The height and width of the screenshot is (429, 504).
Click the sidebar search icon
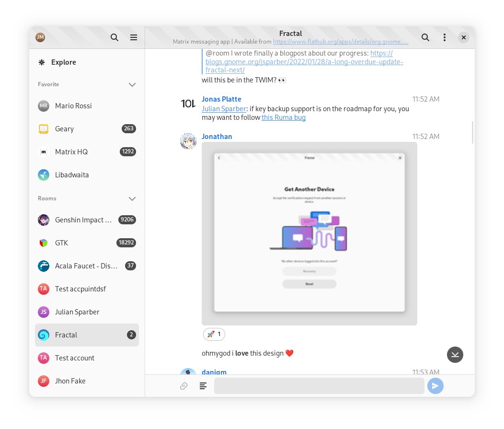[115, 37]
